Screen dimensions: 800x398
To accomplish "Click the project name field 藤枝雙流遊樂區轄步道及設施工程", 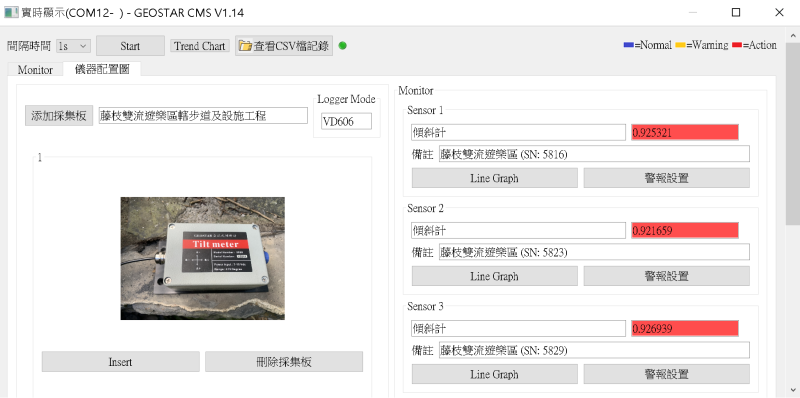I will tap(203, 116).
